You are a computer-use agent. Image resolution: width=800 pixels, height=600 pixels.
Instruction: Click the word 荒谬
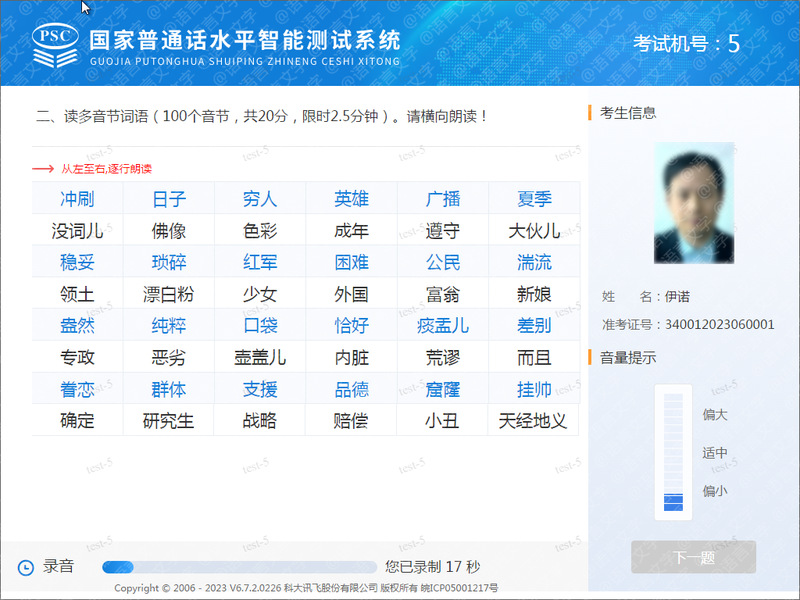click(443, 358)
